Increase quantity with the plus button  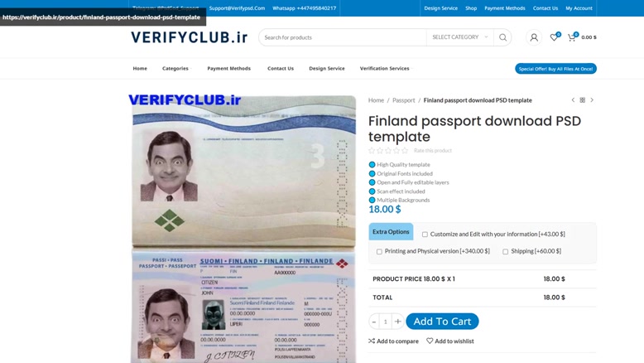pos(397,322)
